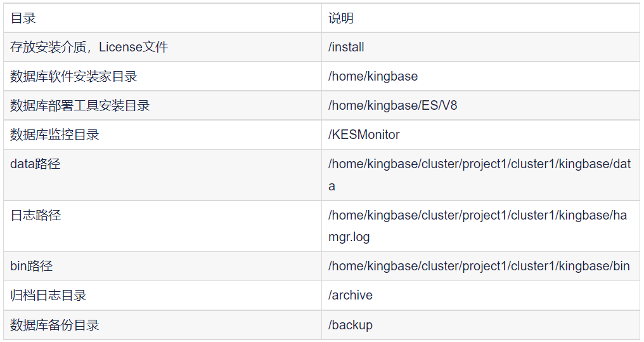
Task: Click the /backup path text
Action: [351, 326]
